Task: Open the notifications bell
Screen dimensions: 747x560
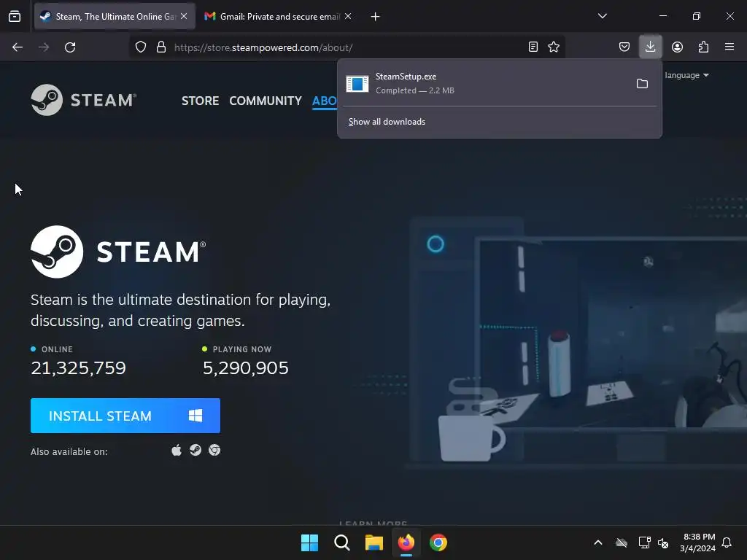Action: click(727, 542)
